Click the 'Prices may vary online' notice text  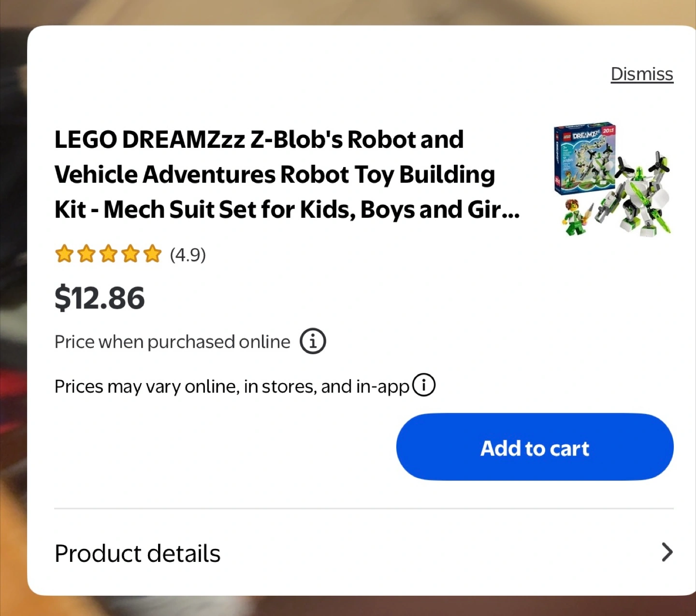click(x=232, y=387)
